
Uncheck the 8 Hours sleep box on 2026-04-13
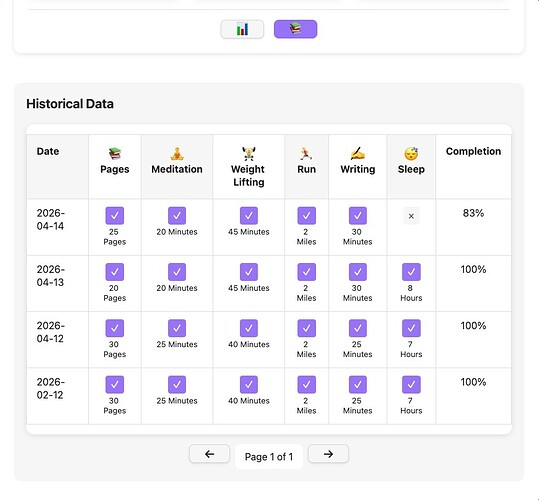click(411, 272)
